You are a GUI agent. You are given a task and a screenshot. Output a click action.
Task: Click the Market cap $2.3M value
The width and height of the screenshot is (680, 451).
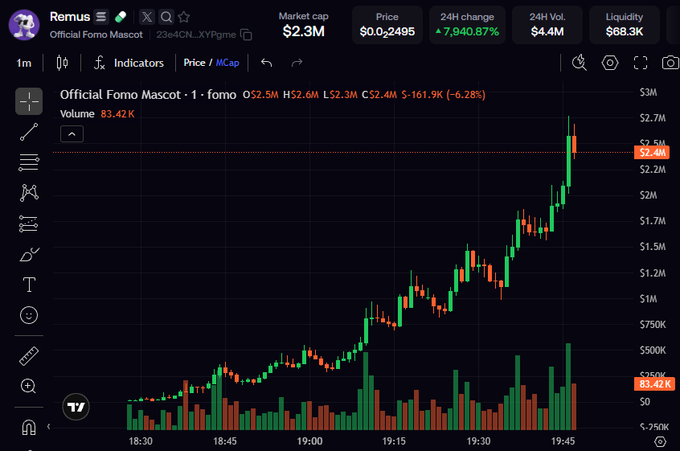(304, 31)
